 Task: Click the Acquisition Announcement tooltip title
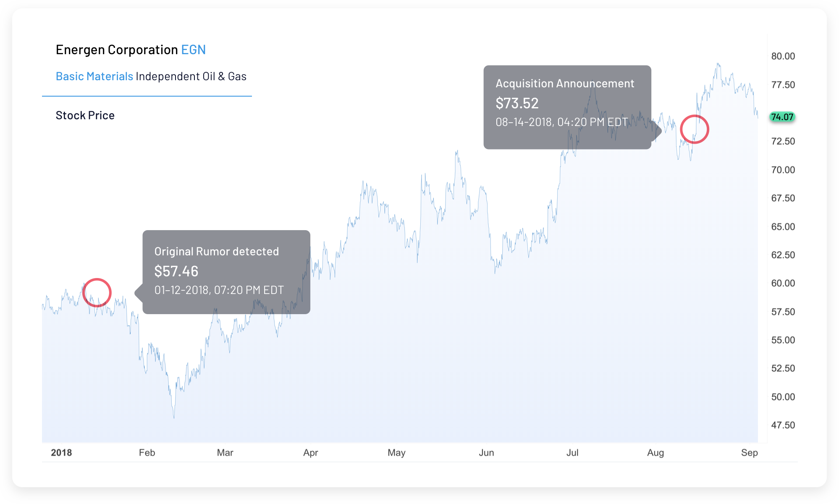564,84
